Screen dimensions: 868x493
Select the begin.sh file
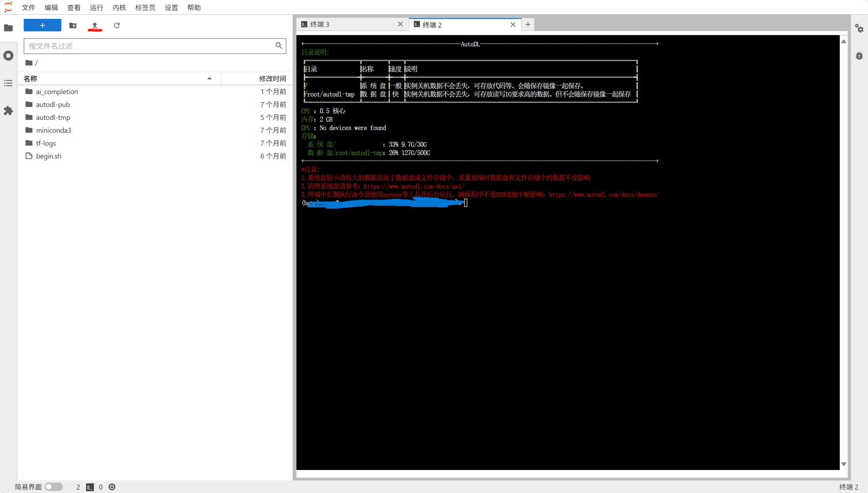point(48,156)
